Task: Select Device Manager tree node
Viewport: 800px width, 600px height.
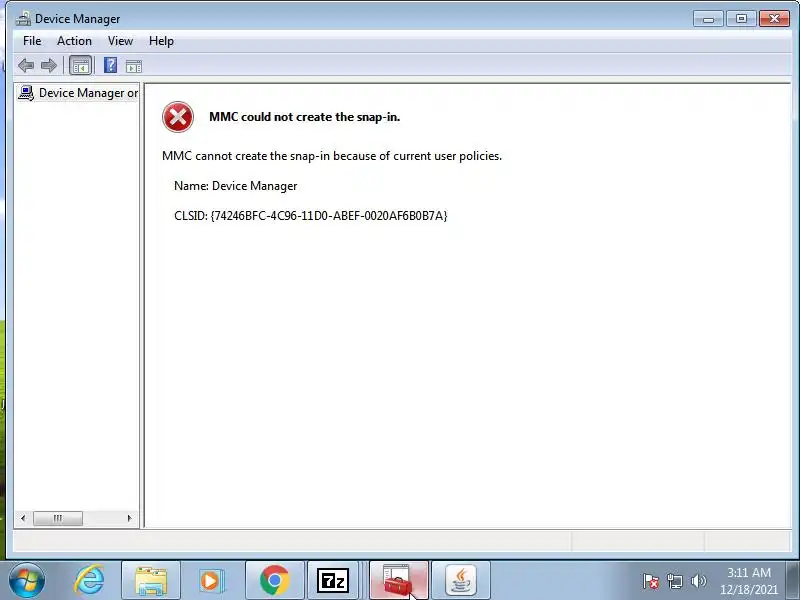Action: tap(78, 93)
